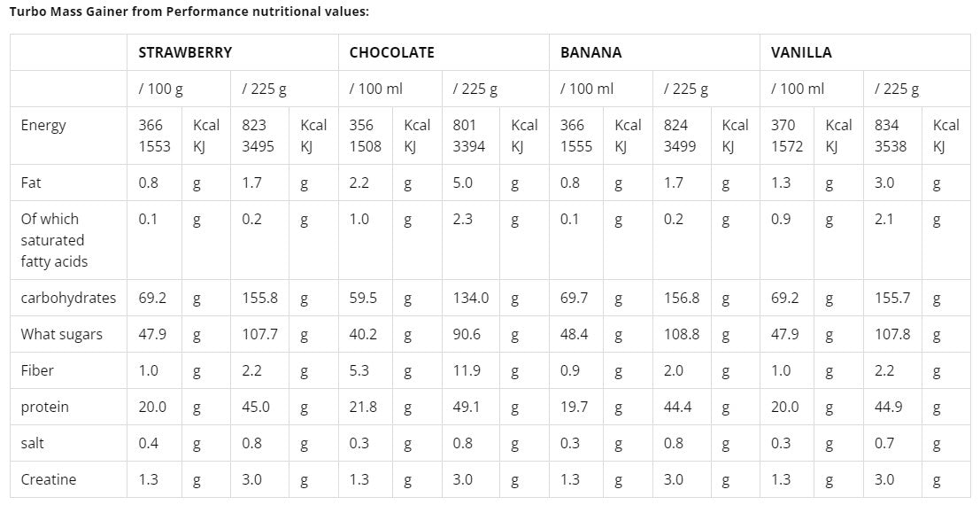Click the 'What sugars' row label
The width and height of the screenshot is (980, 505).
pos(61,334)
